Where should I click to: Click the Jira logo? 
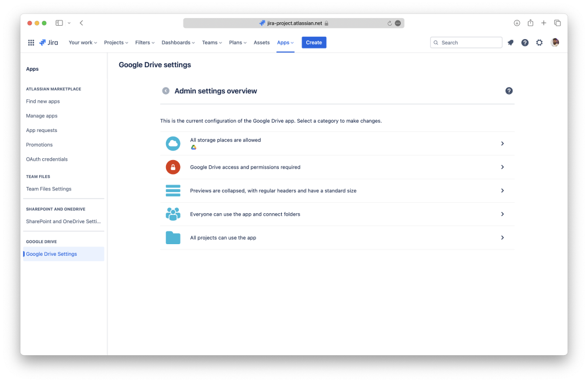click(x=49, y=43)
